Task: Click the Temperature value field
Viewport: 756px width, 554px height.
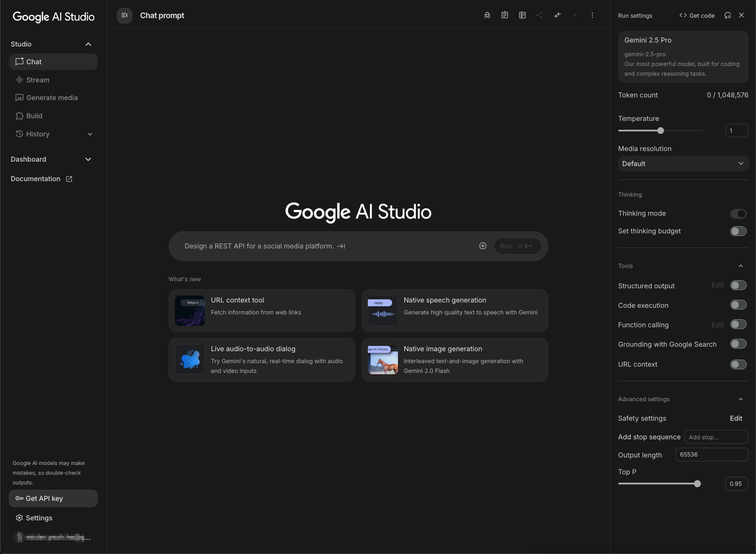Action: tap(737, 131)
